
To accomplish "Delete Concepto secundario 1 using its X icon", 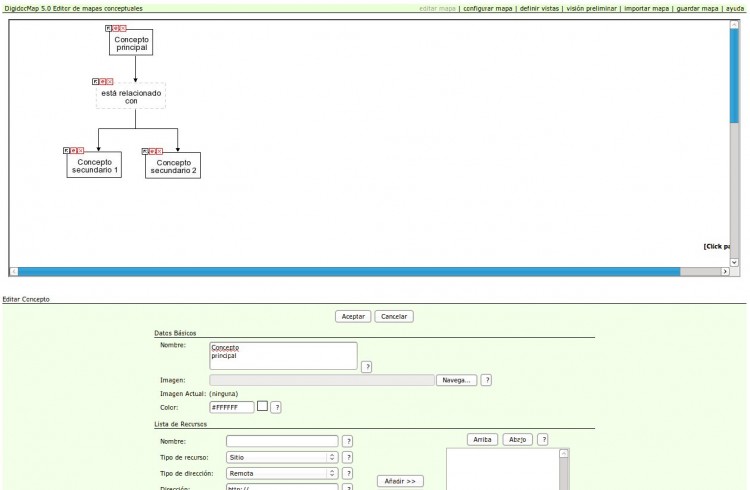I will [x=80, y=150].
